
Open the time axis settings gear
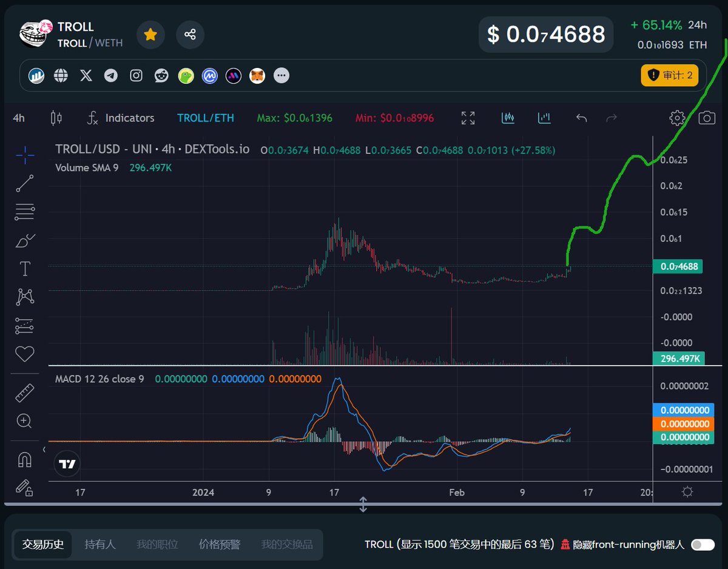click(687, 492)
